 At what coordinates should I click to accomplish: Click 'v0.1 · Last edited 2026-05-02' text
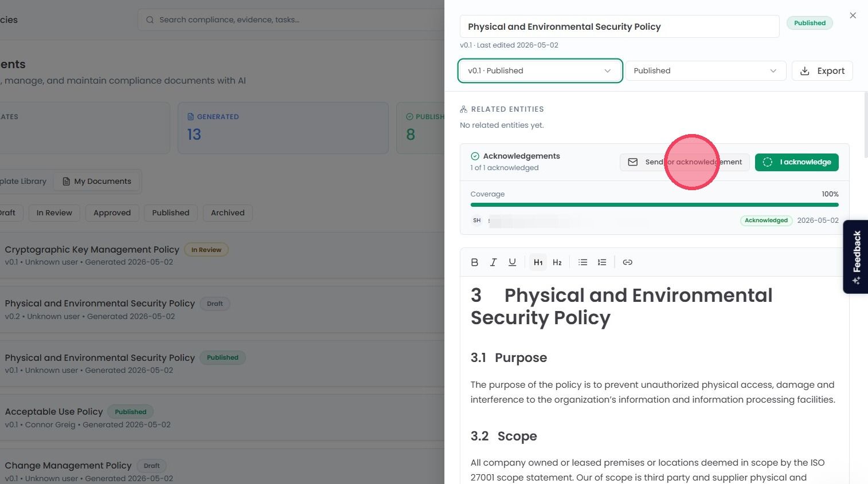[509, 45]
